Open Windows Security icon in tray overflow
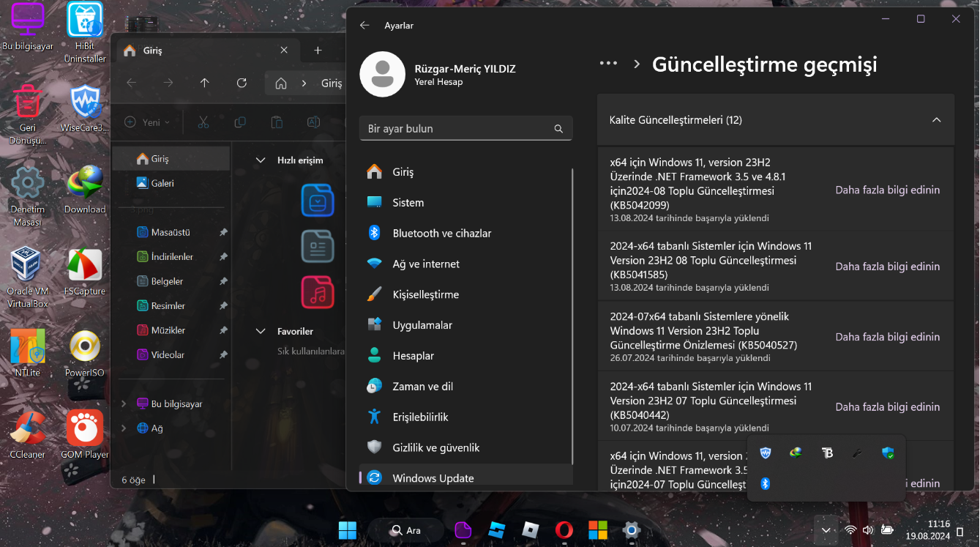 [x=889, y=453]
